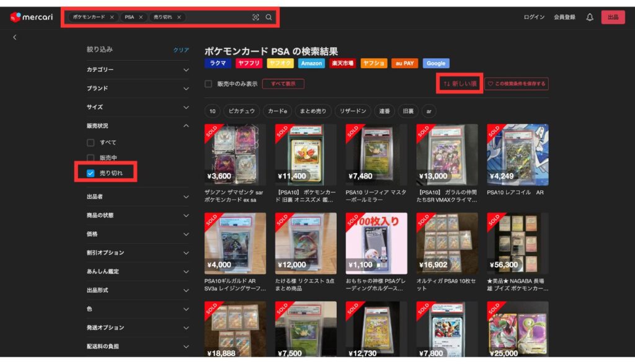Select the 10 keyword chip

click(212, 112)
